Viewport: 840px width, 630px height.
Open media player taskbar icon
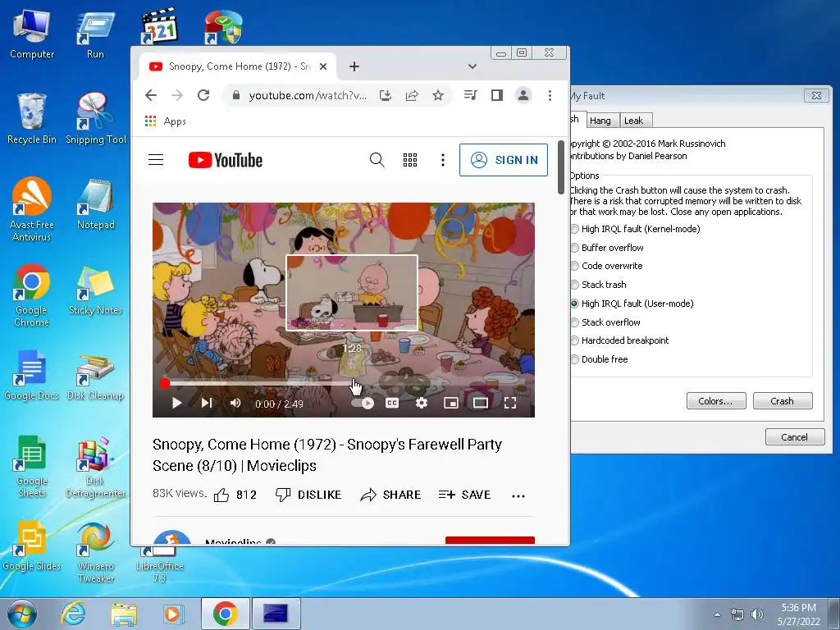[x=174, y=614]
